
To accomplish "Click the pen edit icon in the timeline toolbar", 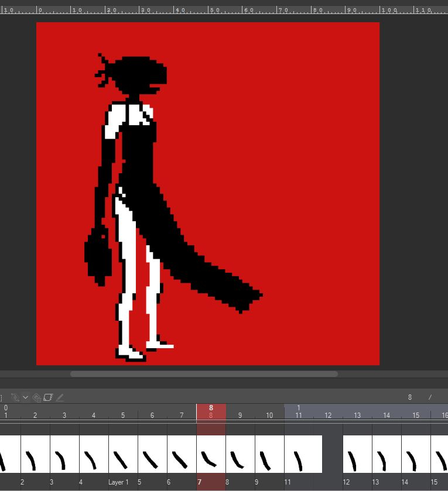I will (60, 397).
